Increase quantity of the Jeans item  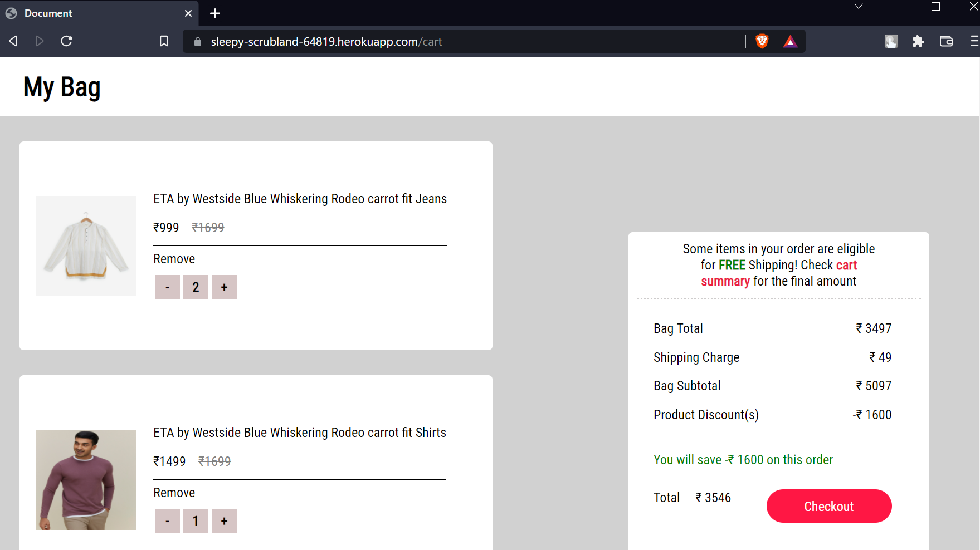click(x=224, y=287)
